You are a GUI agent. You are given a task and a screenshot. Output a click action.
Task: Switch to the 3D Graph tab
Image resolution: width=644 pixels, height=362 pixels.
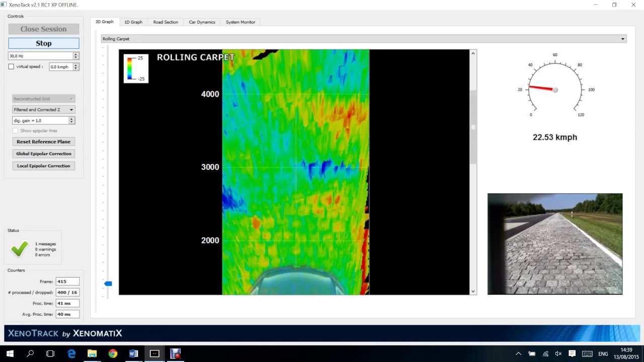pos(105,22)
